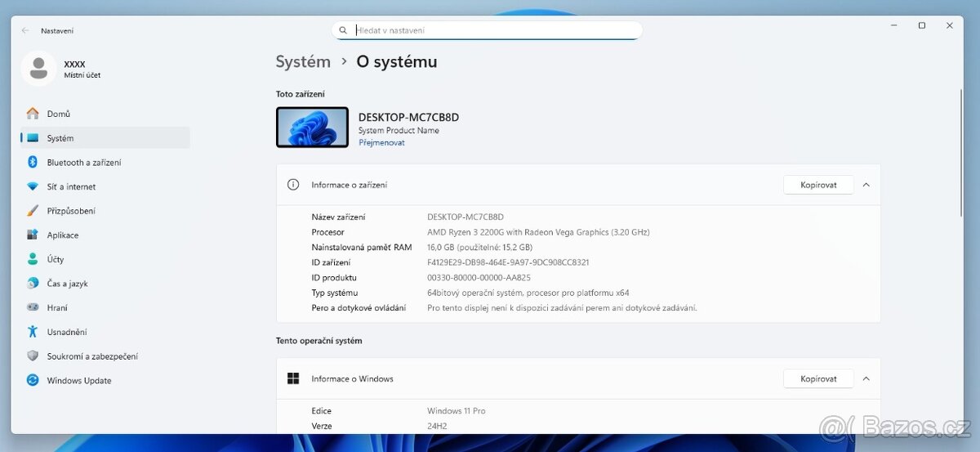This screenshot has width=980, height=452.
Task: Open the Domů page
Action: point(105,114)
